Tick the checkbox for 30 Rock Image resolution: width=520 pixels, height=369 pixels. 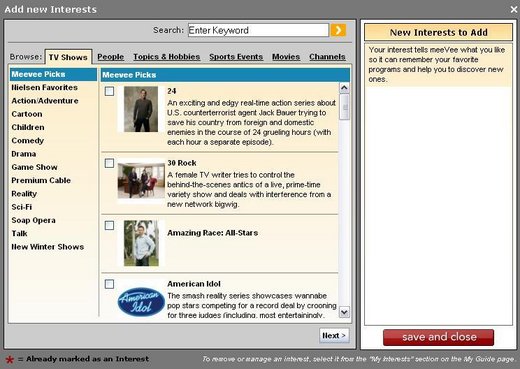tap(109, 163)
